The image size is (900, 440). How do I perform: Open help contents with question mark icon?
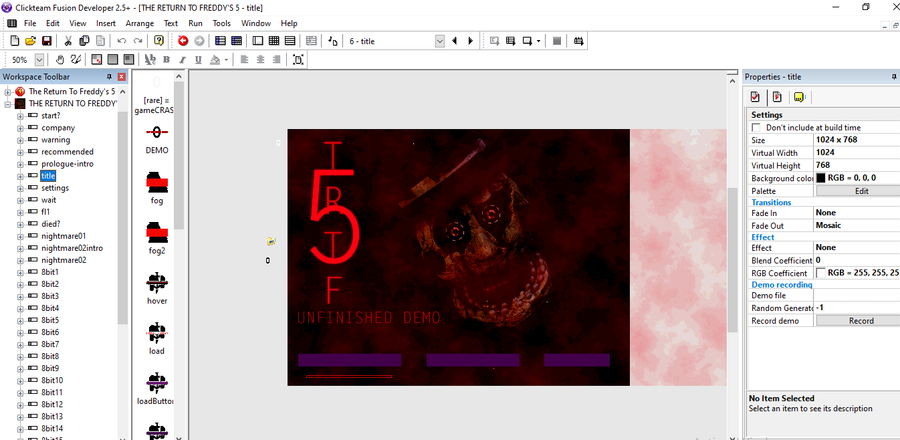159,41
